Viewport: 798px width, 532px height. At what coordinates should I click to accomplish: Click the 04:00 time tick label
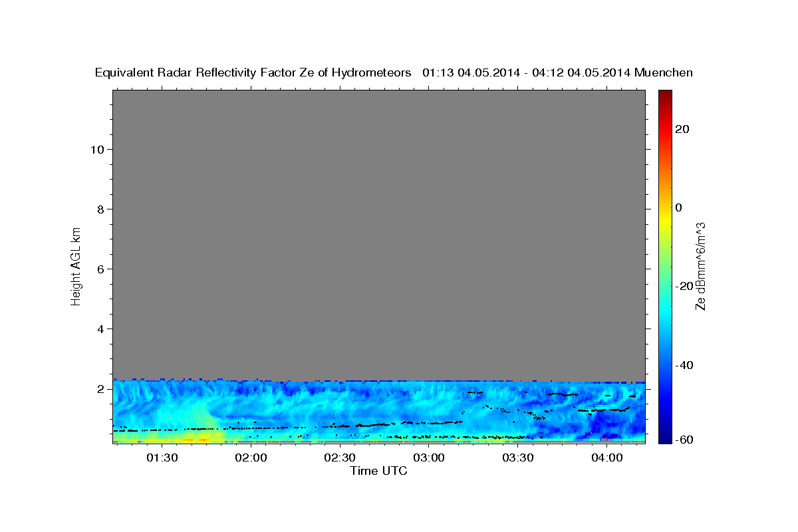click(607, 458)
